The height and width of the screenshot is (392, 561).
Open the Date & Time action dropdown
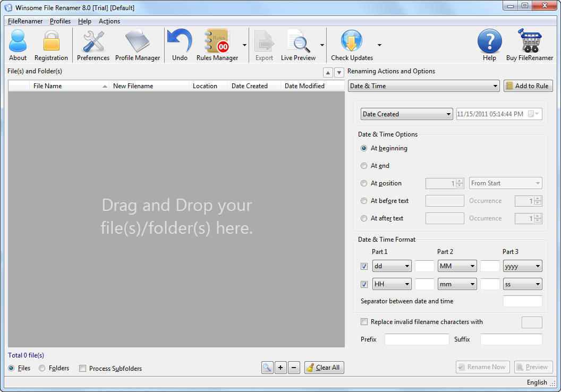point(423,86)
